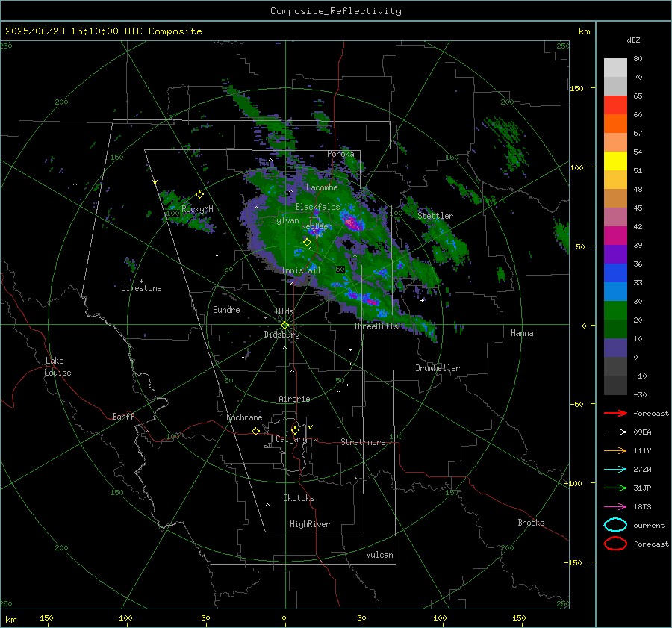This screenshot has height=628, width=672.
Task: Click the Okotoks city label
Action: click(x=299, y=498)
